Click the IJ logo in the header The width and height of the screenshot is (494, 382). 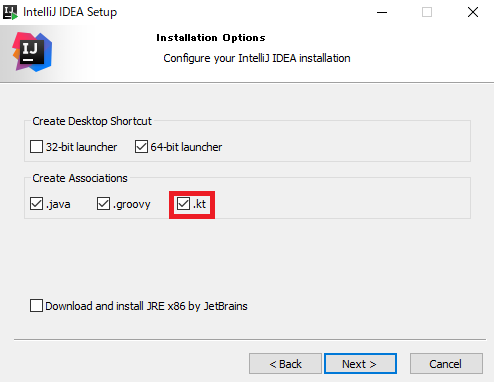tap(32, 52)
